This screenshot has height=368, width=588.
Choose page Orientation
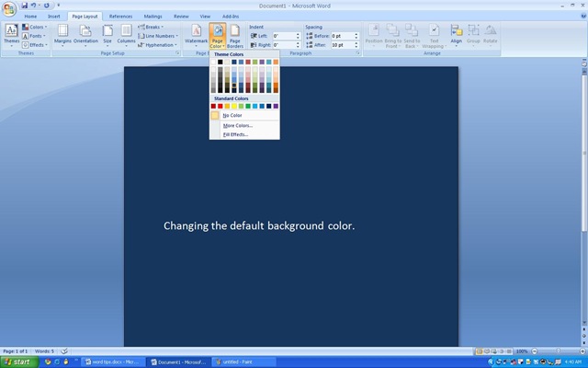85,36
